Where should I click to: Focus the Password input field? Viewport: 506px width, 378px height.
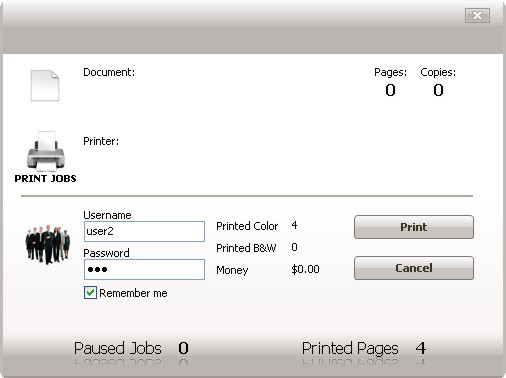coord(144,269)
